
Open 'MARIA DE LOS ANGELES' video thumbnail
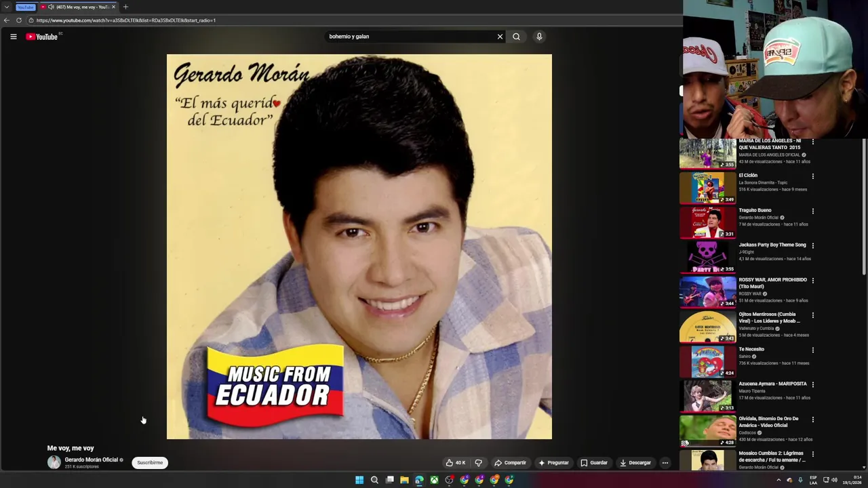(707, 153)
